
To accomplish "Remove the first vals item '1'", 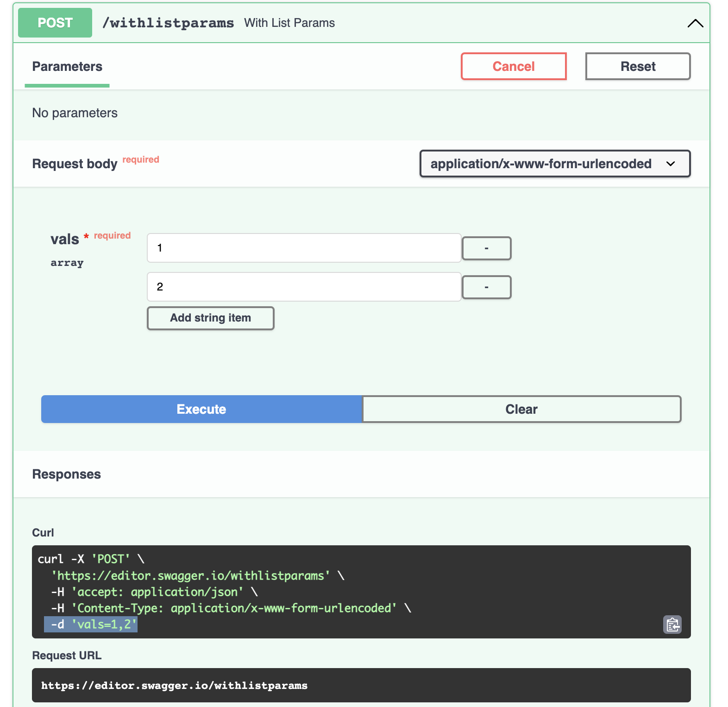I will [486, 248].
